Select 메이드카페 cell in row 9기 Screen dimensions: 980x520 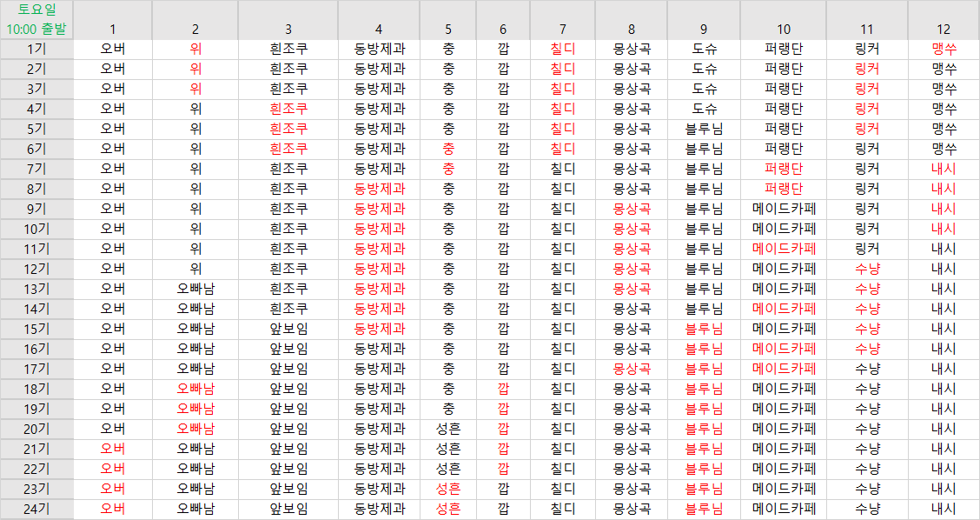point(784,209)
